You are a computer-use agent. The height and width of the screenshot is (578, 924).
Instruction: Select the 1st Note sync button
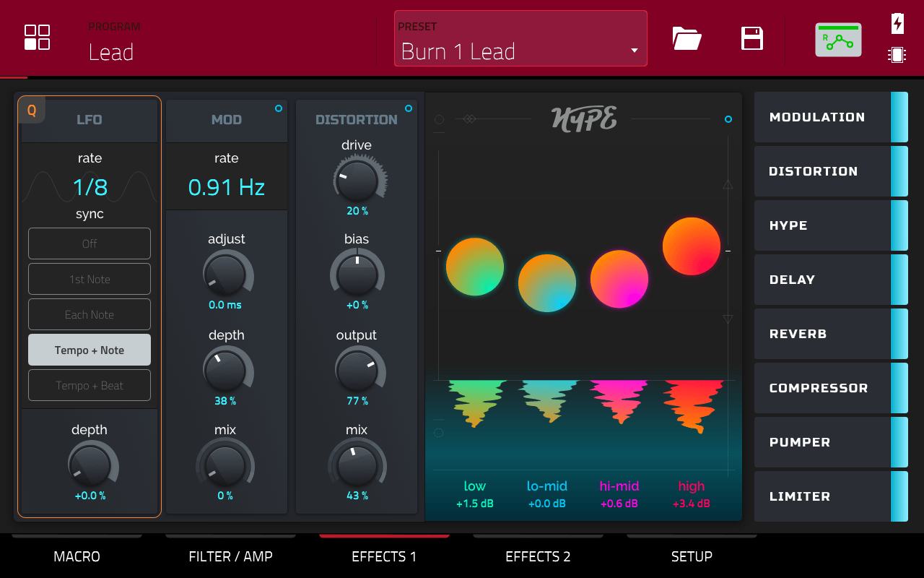[x=90, y=279]
